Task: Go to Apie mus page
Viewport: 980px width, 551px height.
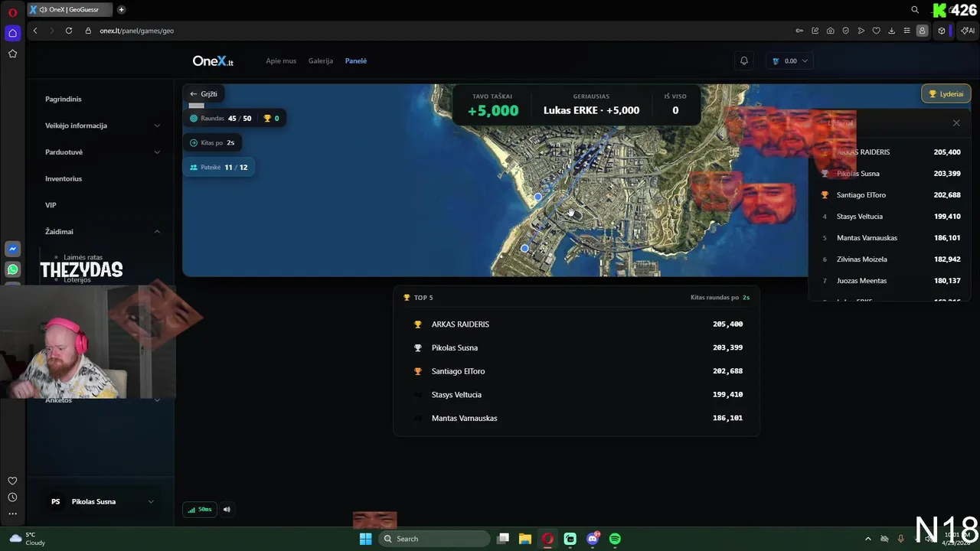Action: (x=281, y=60)
